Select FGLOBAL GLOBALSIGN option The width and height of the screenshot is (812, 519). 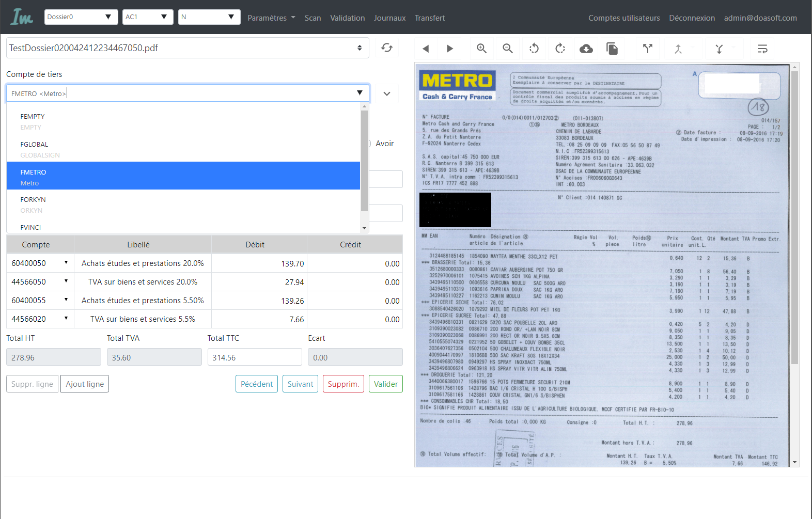[x=183, y=150]
